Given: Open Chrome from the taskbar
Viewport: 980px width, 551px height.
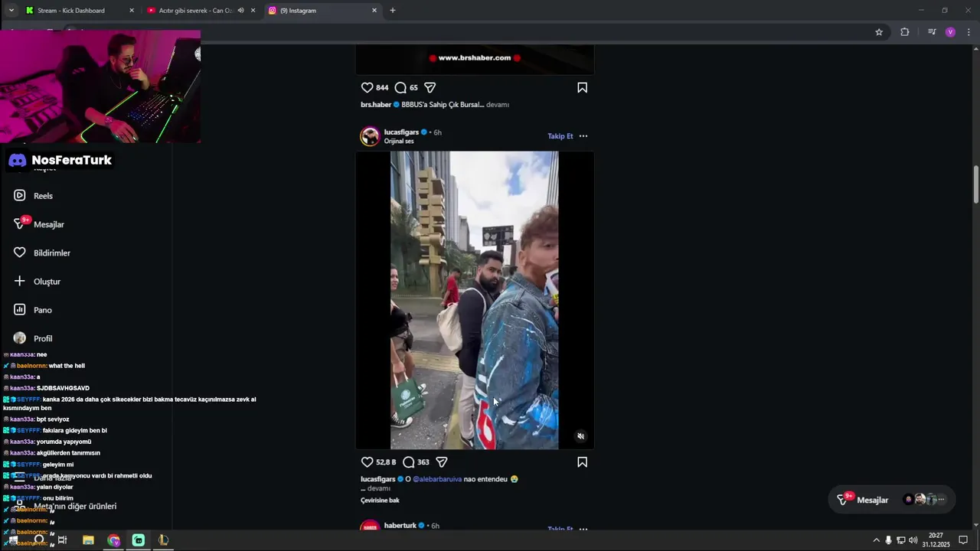Looking at the screenshot, I should (113, 540).
